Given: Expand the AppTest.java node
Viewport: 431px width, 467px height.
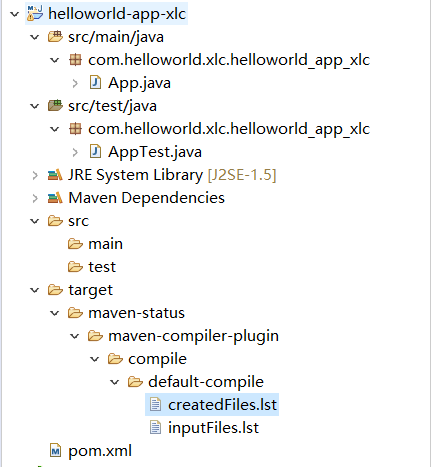Looking at the screenshot, I should [75, 152].
